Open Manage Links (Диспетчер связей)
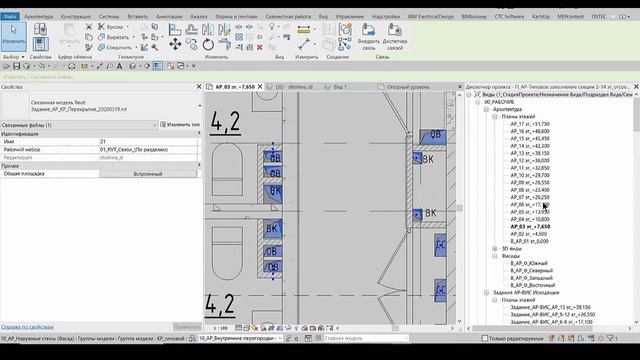640x360 pixels. pos(395,37)
